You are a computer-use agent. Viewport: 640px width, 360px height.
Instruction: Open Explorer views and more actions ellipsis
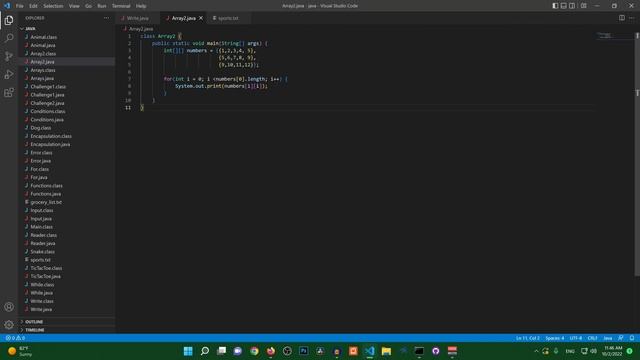[107, 18]
